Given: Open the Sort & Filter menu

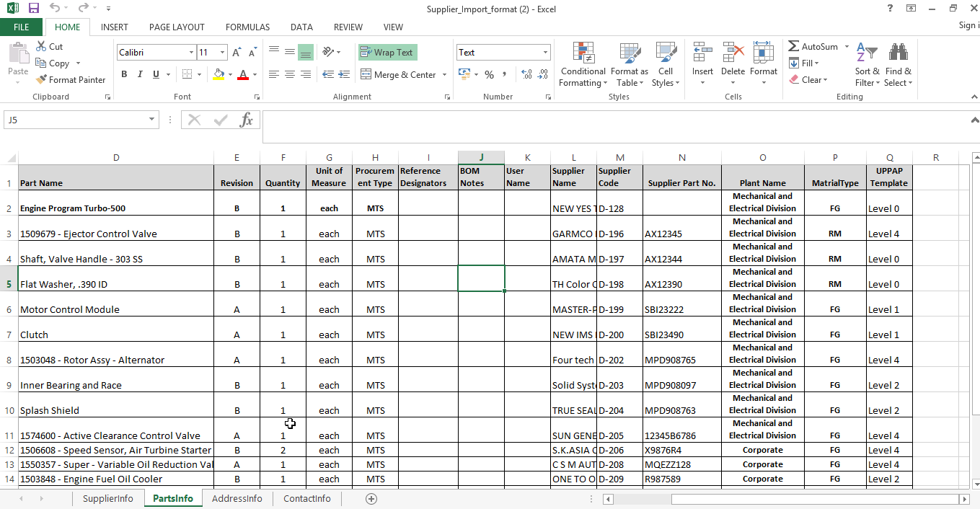Looking at the screenshot, I should pos(868,64).
